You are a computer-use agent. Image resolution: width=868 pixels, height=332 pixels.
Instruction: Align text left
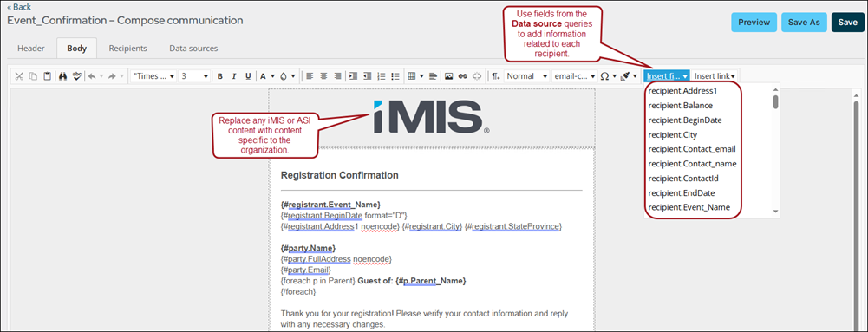[310, 76]
